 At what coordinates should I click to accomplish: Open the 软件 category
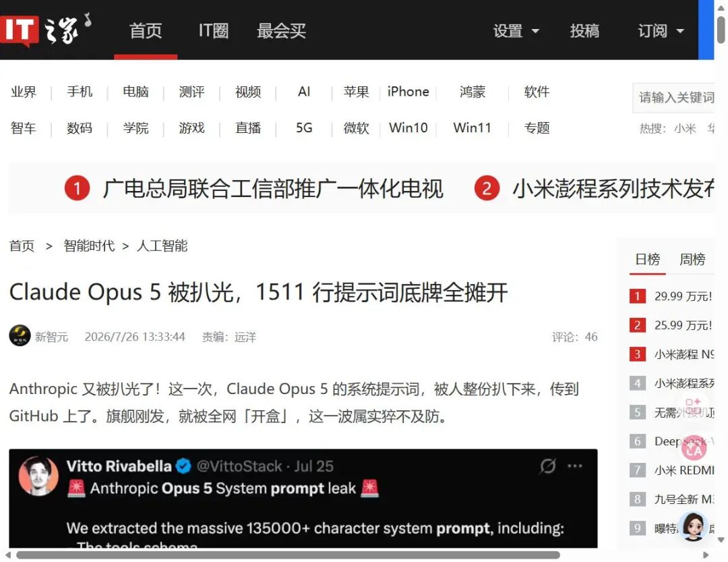coord(537,92)
